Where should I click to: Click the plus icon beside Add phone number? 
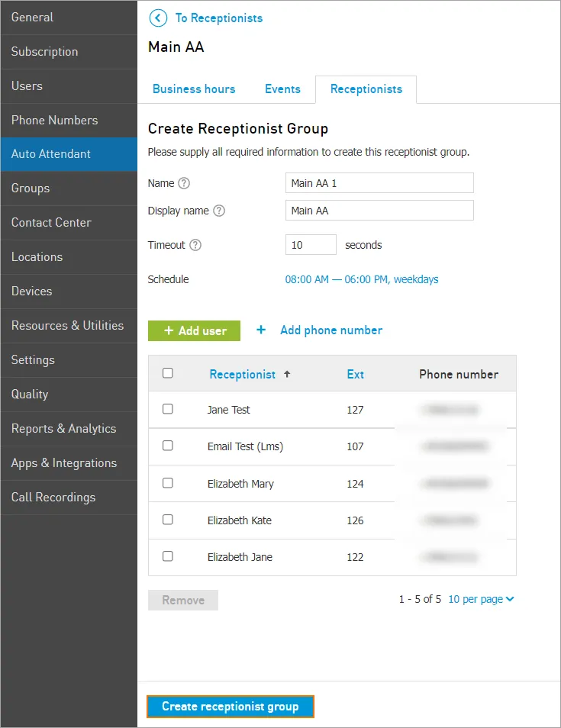[261, 330]
